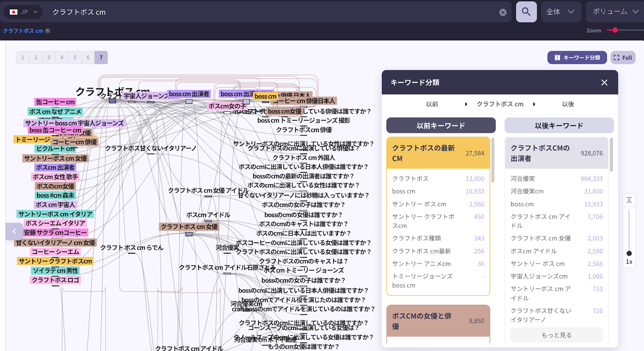This screenshot has height=351, width=644.
Task: Clear the search field with X icon
Action: pos(503,12)
